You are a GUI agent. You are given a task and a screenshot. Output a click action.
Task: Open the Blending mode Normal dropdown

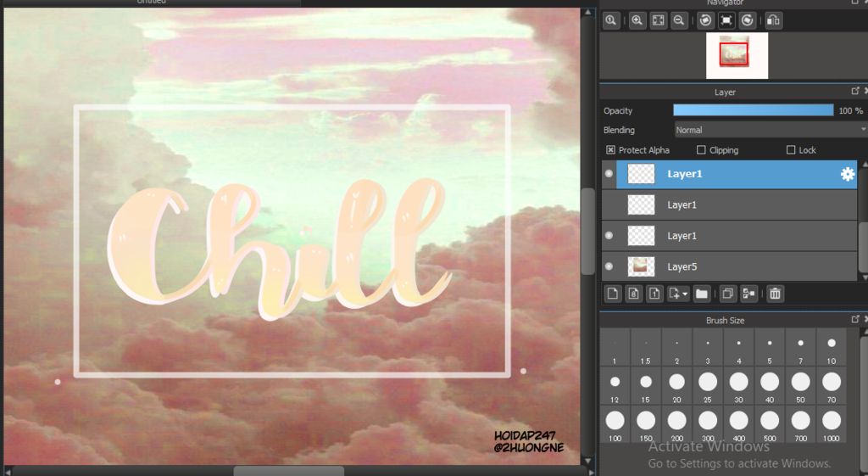[771, 130]
